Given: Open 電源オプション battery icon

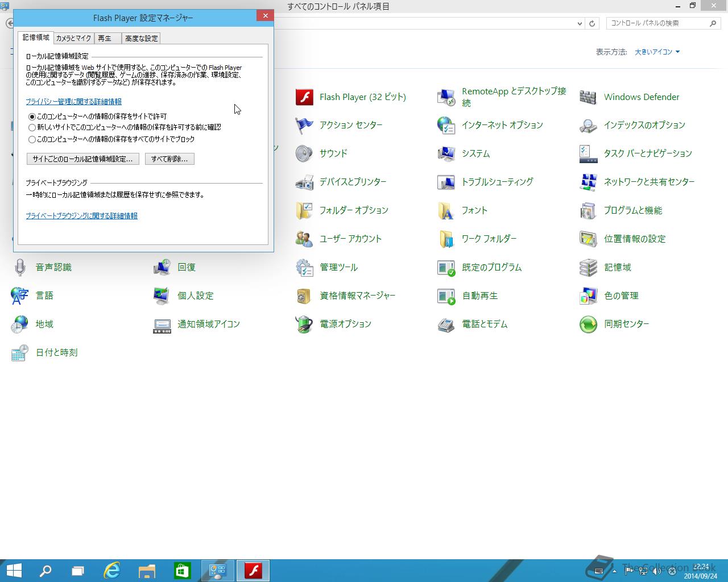Looking at the screenshot, I should click(x=304, y=325).
